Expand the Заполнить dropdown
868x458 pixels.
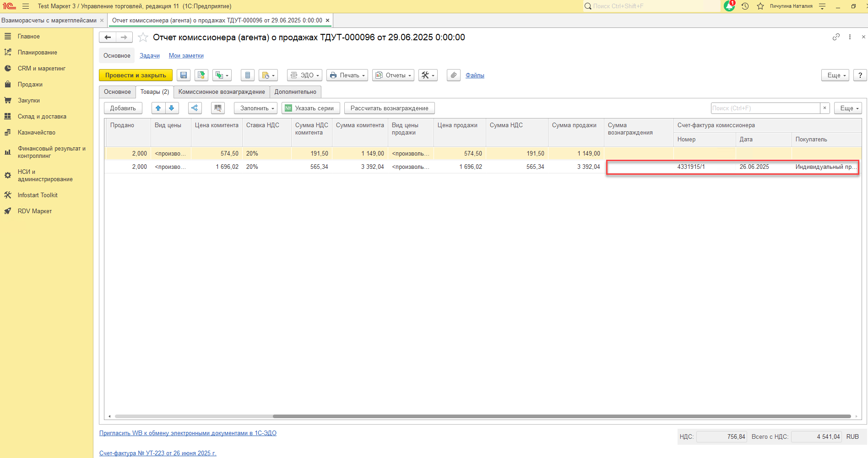click(255, 108)
